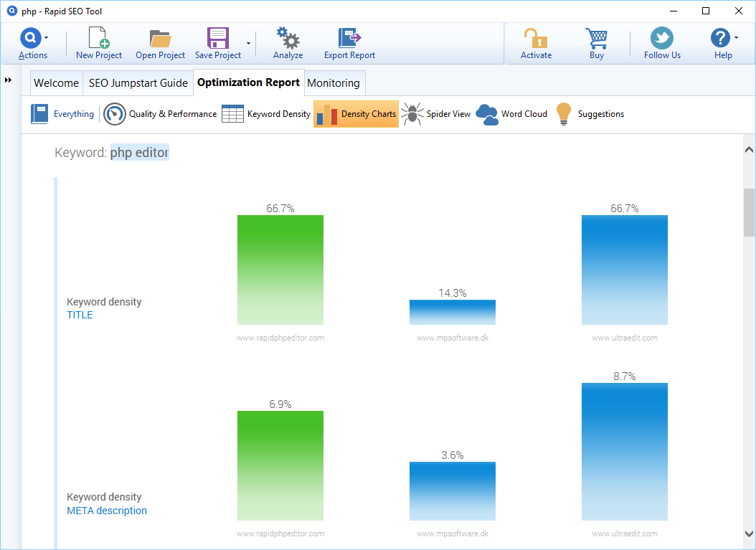Image resolution: width=756 pixels, height=550 pixels.
Task: Open the Word Cloud view
Action: (511, 114)
